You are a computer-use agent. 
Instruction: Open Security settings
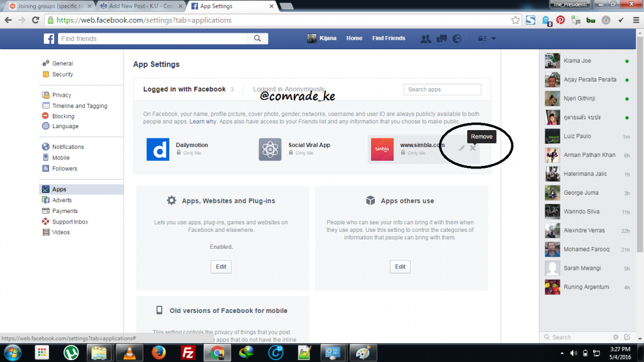(x=62, y=74)
